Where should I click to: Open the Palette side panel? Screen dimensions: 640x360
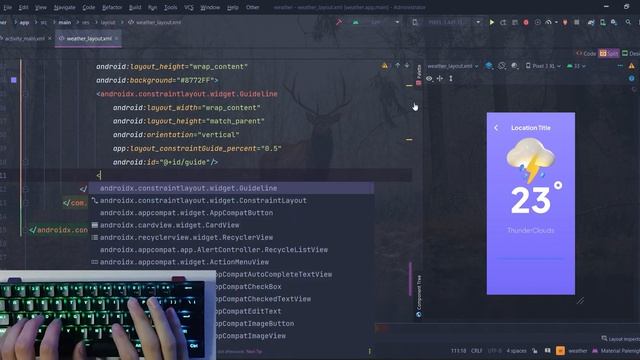click(x=418, y=75)
